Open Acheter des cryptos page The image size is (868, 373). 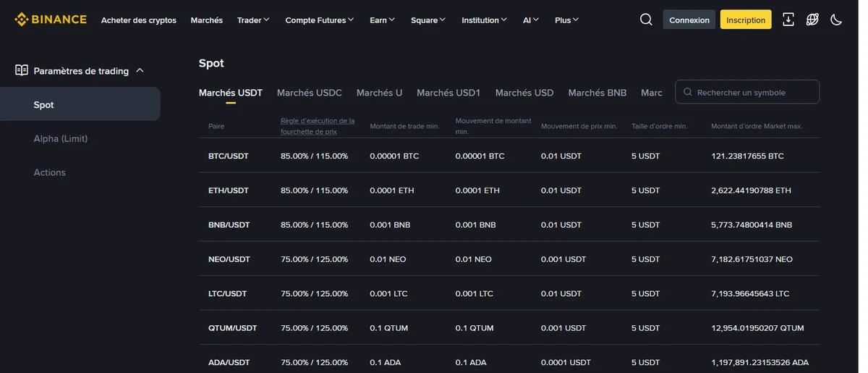[x=139, y=20]
